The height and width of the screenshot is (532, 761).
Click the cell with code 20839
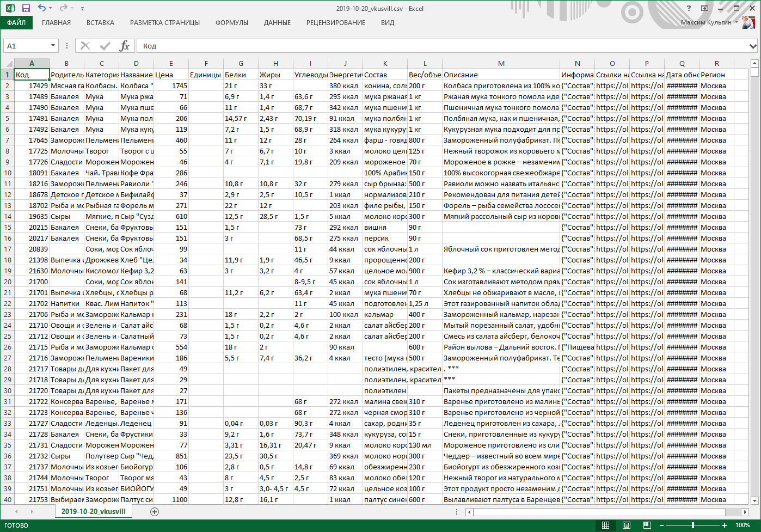(x=32, y=249)
